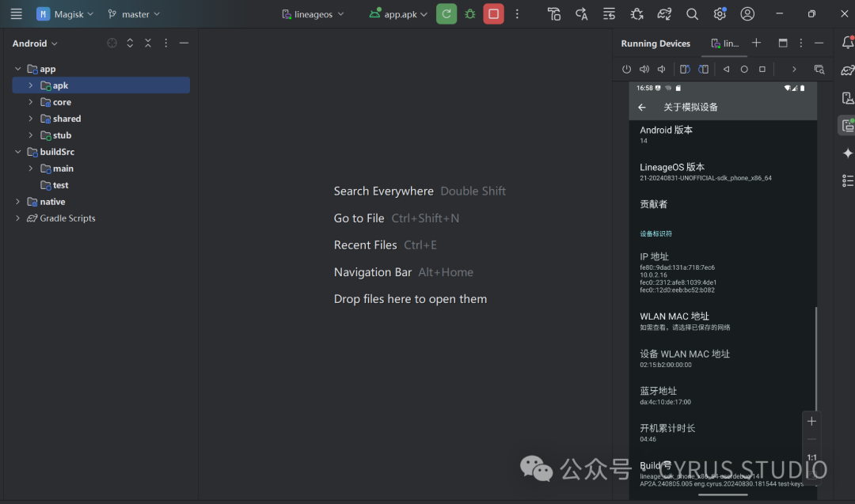855x504 pixels.
Task: Expand the main folder under buildSrc
Action: tap(31, 169)
